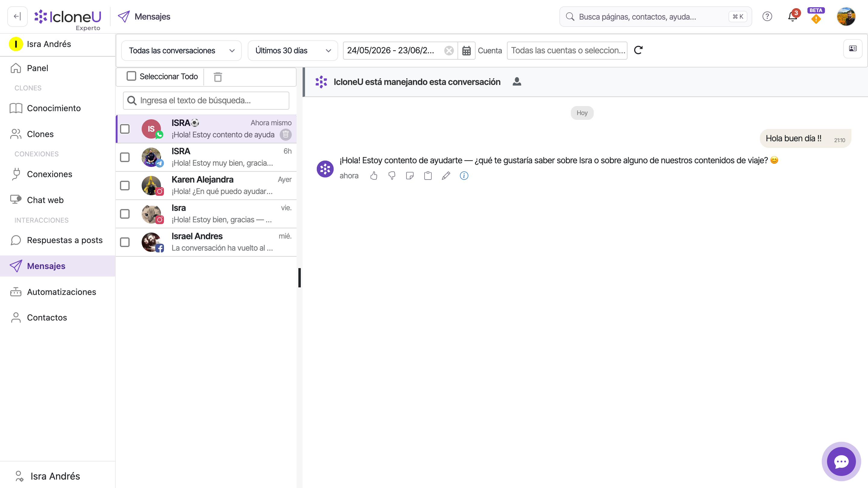The width and height of the screenshot is (868, 488).
Task: Clear the date range with the X icon
Action: [448, 51]
